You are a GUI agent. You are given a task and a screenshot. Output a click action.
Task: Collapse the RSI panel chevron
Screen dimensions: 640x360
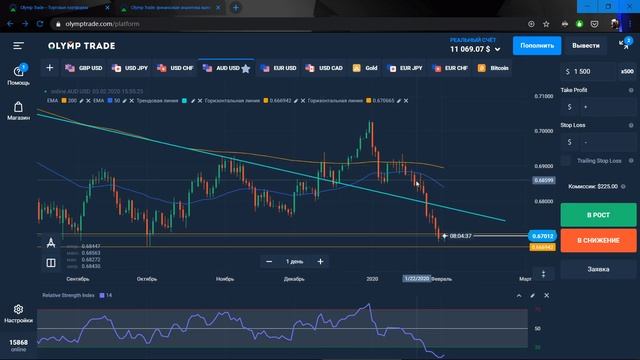pos(519,296)
